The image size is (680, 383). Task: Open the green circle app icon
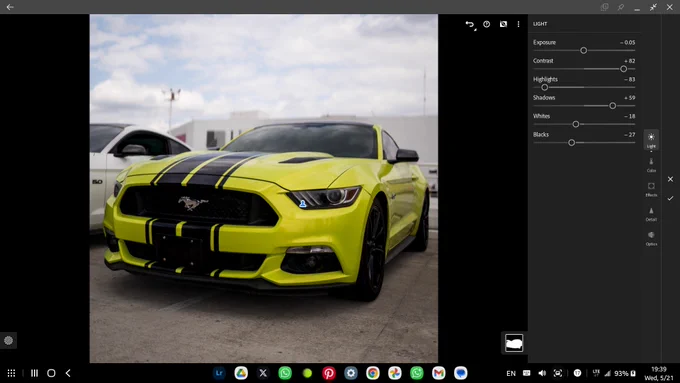tap(307, 373)
